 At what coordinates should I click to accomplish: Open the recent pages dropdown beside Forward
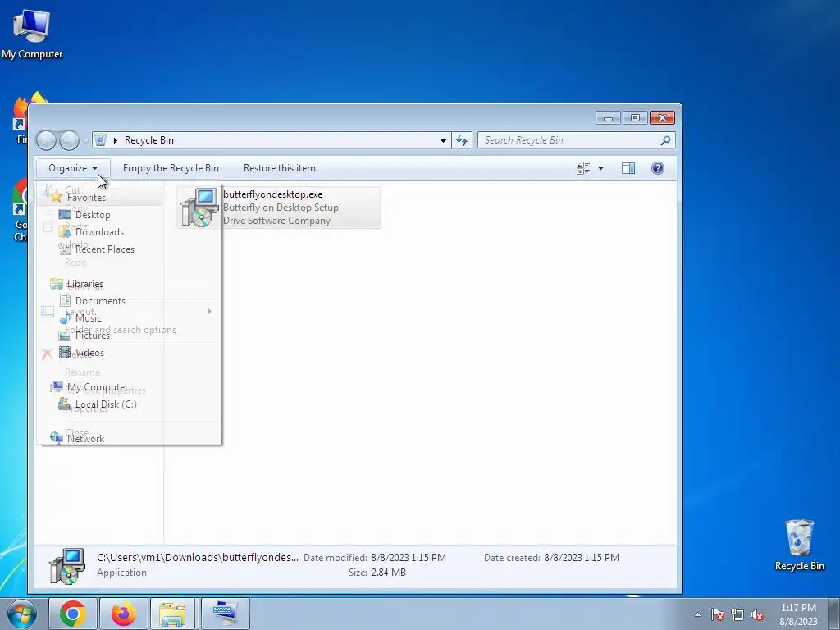tap(85, 141)
